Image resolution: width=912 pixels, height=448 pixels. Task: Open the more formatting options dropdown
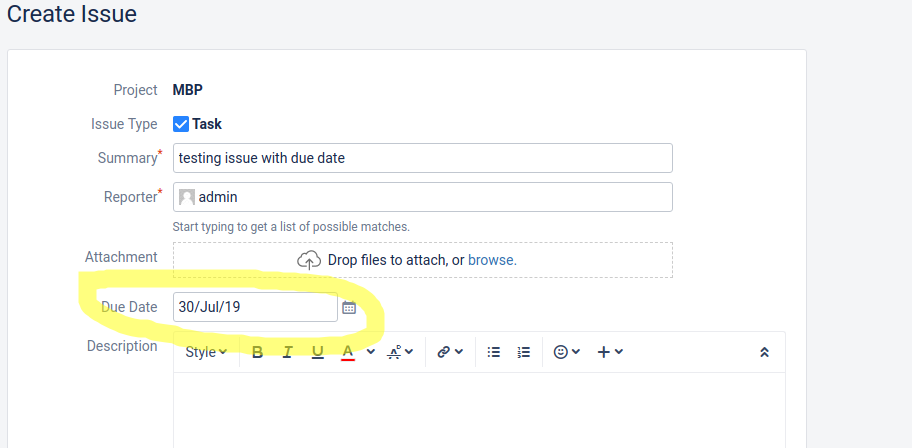(400, 352)
